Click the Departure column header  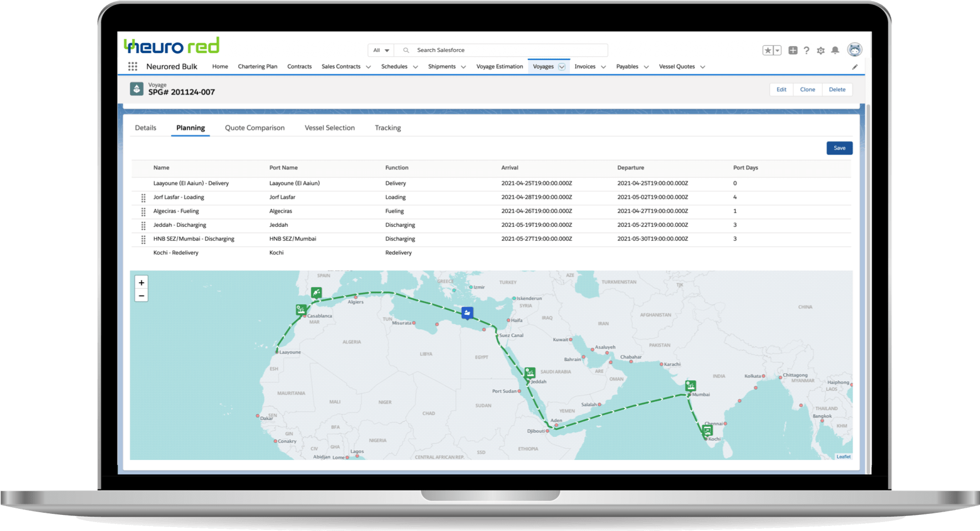click(631, 167)
